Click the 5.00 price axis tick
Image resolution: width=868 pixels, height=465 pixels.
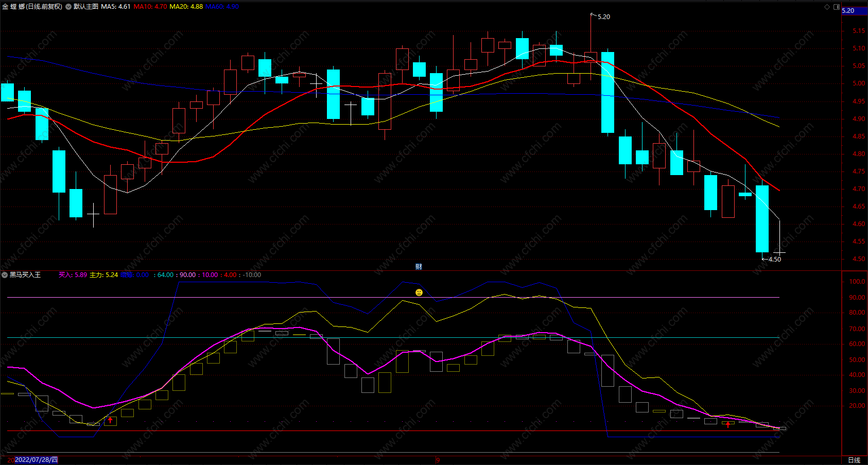point(859,83)
